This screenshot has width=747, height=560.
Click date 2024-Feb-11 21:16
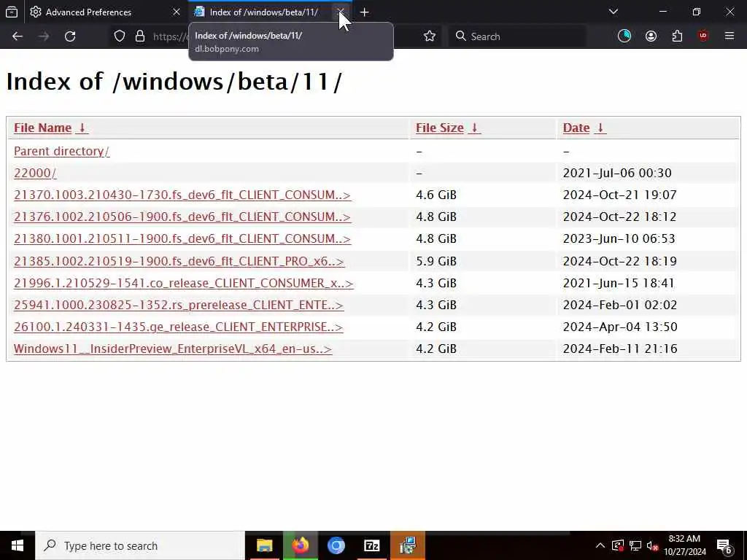(x=620, y=349)
